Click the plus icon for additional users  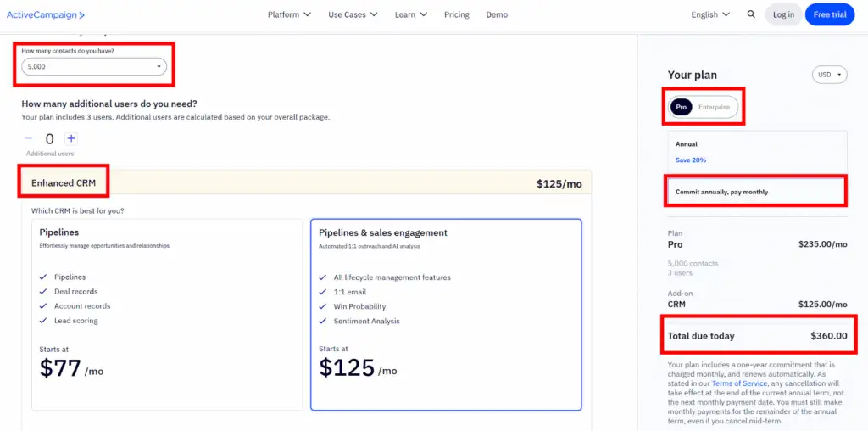[71, 138]
